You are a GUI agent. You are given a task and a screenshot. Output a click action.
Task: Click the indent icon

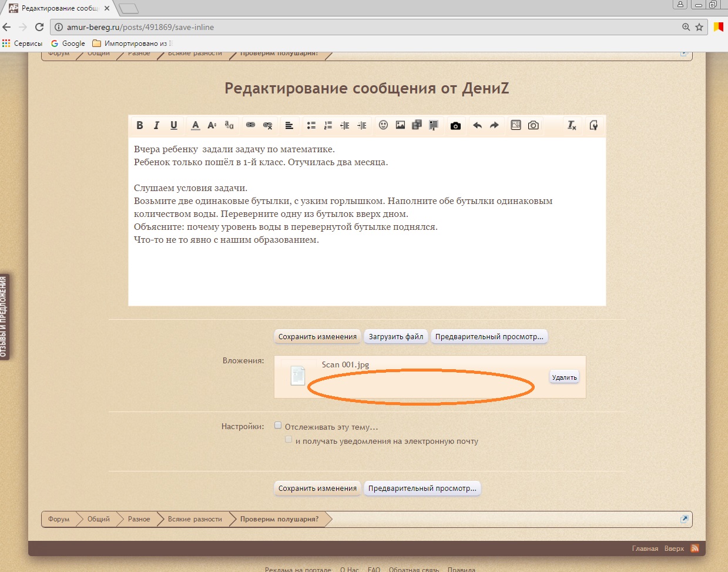coord(362,125)
